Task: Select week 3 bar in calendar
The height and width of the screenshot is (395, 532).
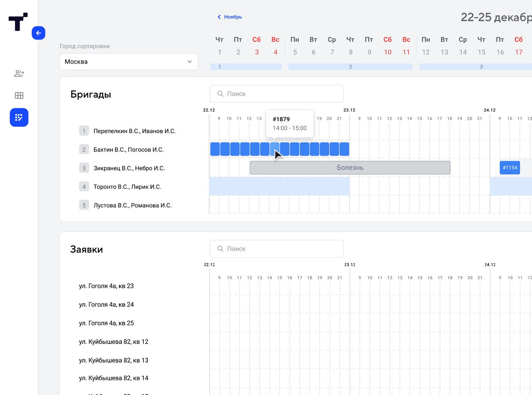Action: coord(475,67)
